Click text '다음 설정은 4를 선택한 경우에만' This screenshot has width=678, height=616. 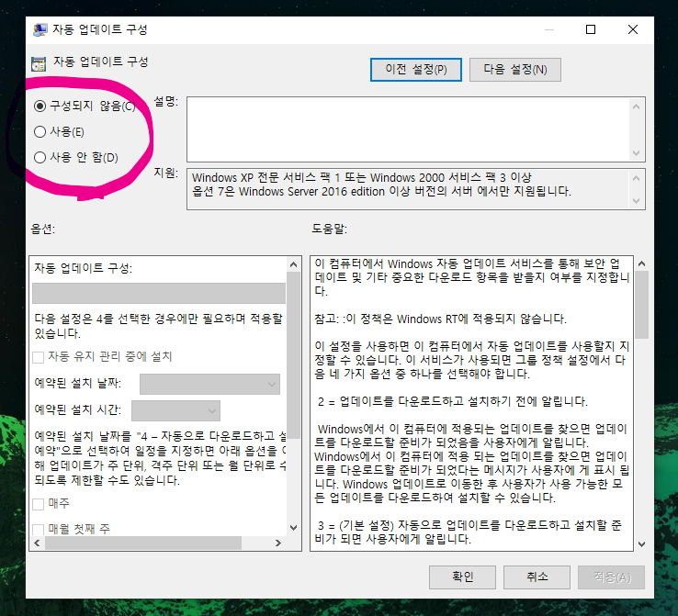[x=117, y=319]
